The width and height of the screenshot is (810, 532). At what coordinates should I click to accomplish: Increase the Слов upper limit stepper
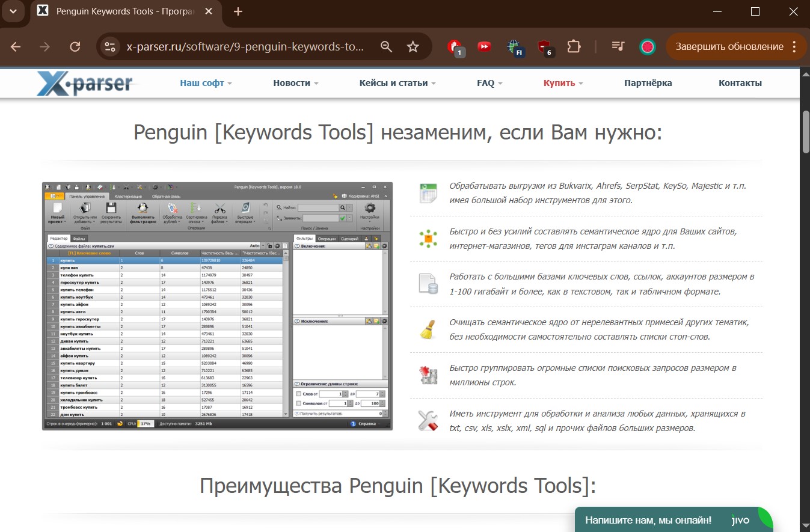pyautogui.click(x=382, y=392)
